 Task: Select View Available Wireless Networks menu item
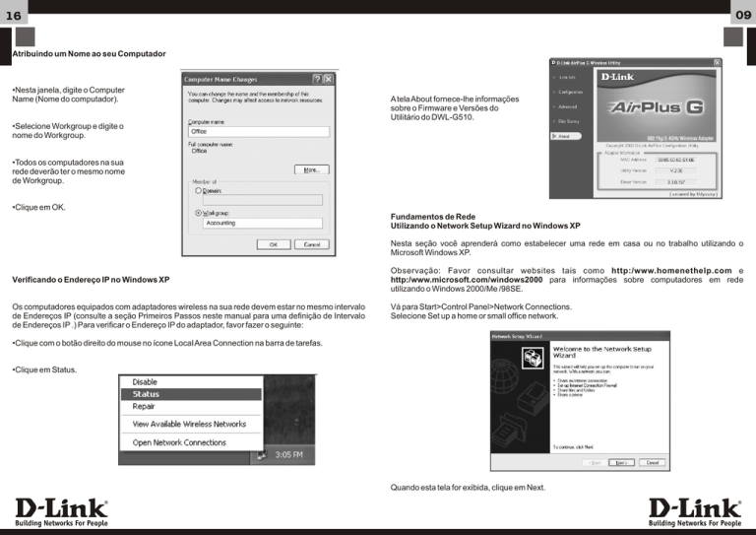click(x=189, y=424)
